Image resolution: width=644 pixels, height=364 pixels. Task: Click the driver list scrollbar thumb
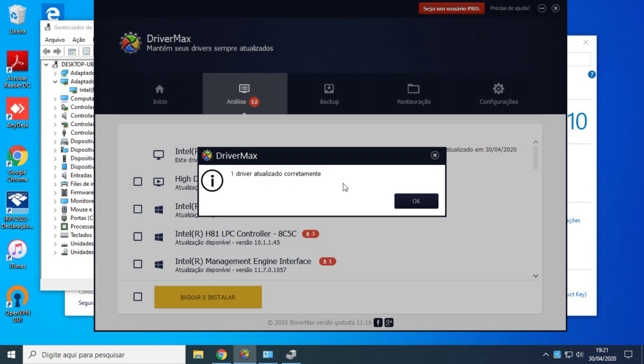(x=536, y=158)
